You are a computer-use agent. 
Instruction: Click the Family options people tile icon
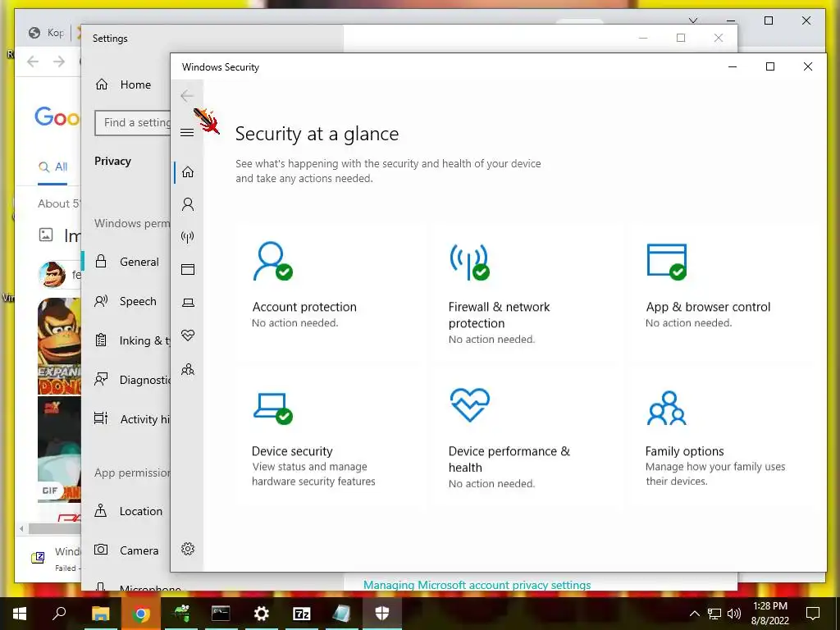[666, 409]
